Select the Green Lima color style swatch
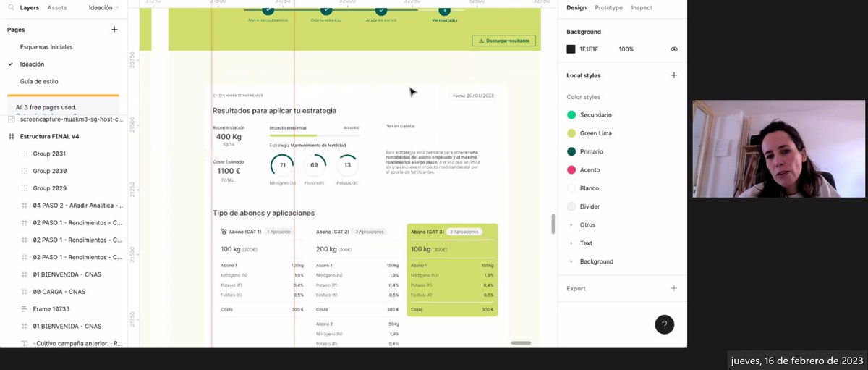868x370 pixels. click(571, 133)
